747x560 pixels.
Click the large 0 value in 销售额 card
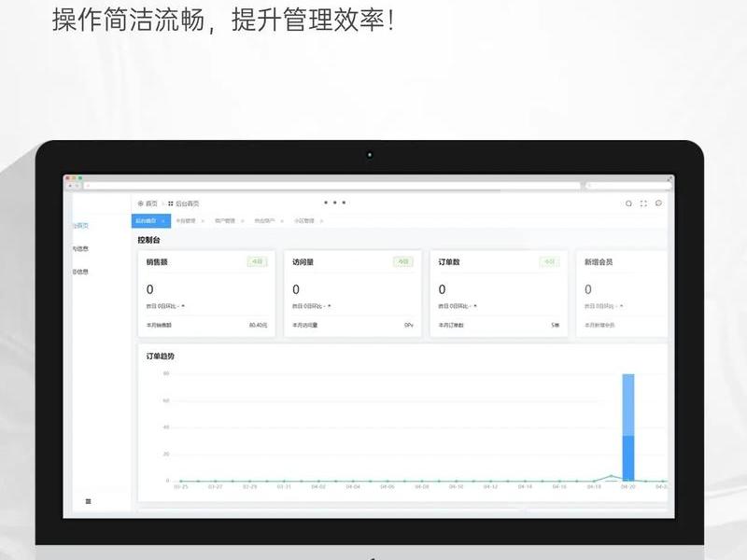[150, 289]
